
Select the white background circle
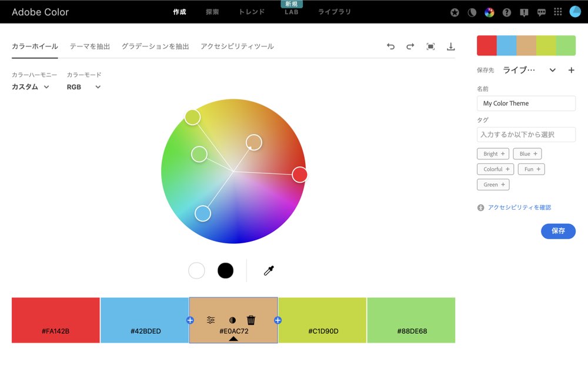[196, 271]
